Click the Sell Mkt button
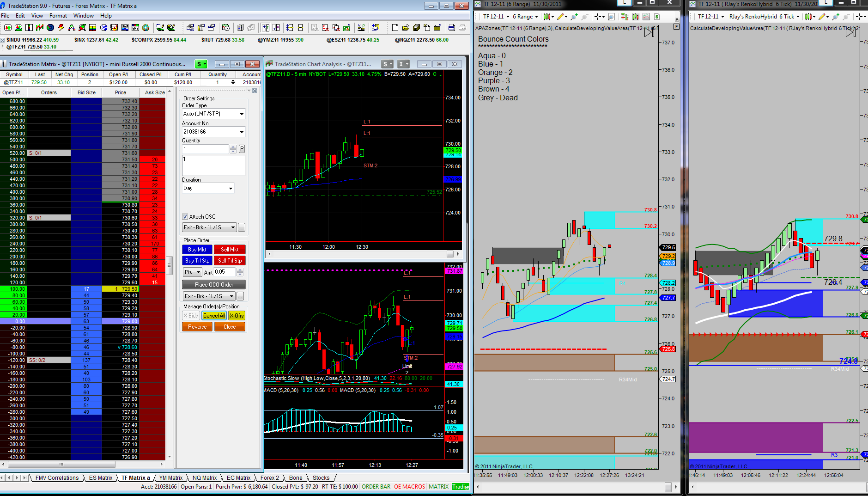Viewport: 868px width, 496px height. [x=230, y=250]
